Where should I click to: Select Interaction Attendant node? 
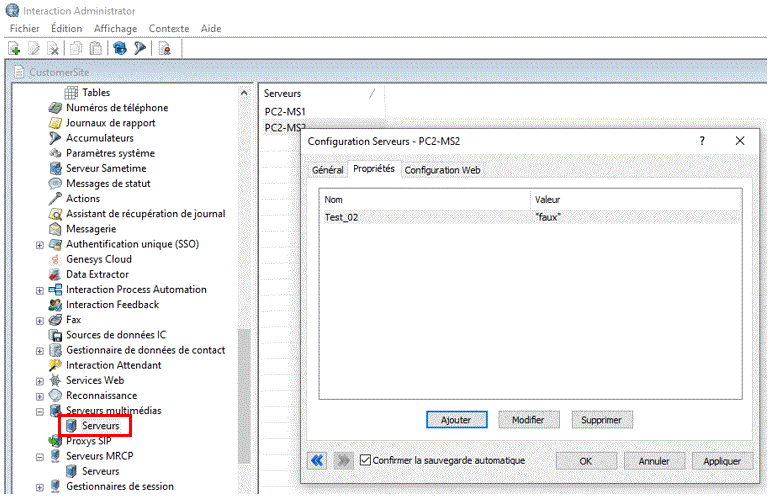pos(113,365)
